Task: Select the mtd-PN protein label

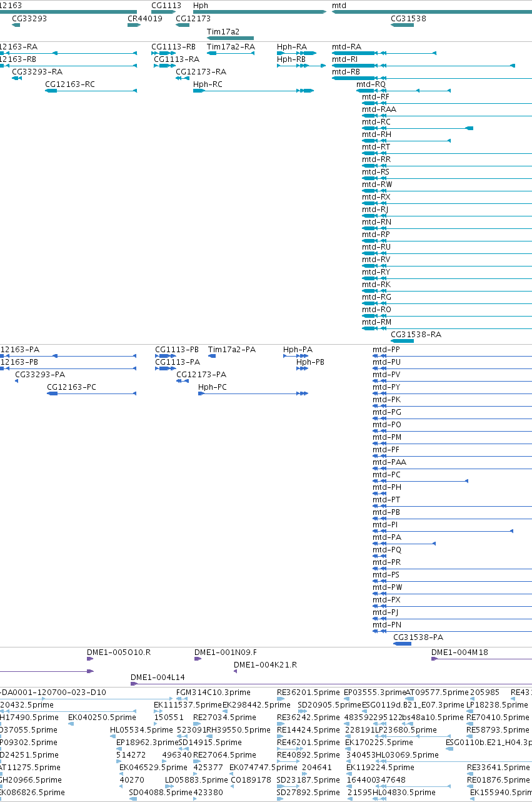Action: click(387, 625)
